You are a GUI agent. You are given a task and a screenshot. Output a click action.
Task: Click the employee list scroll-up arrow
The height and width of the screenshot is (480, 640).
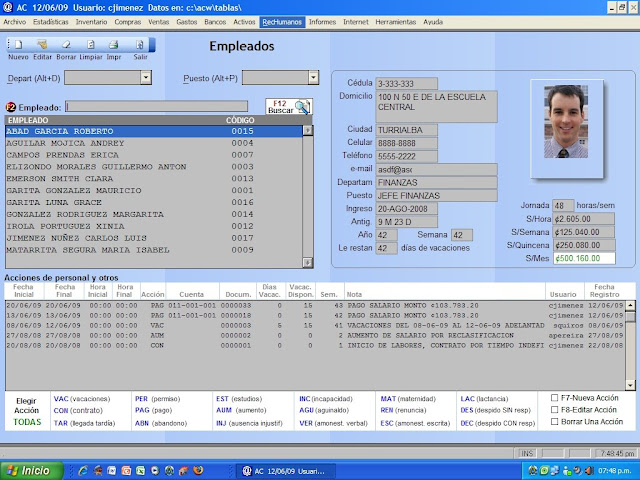[308, 131]
